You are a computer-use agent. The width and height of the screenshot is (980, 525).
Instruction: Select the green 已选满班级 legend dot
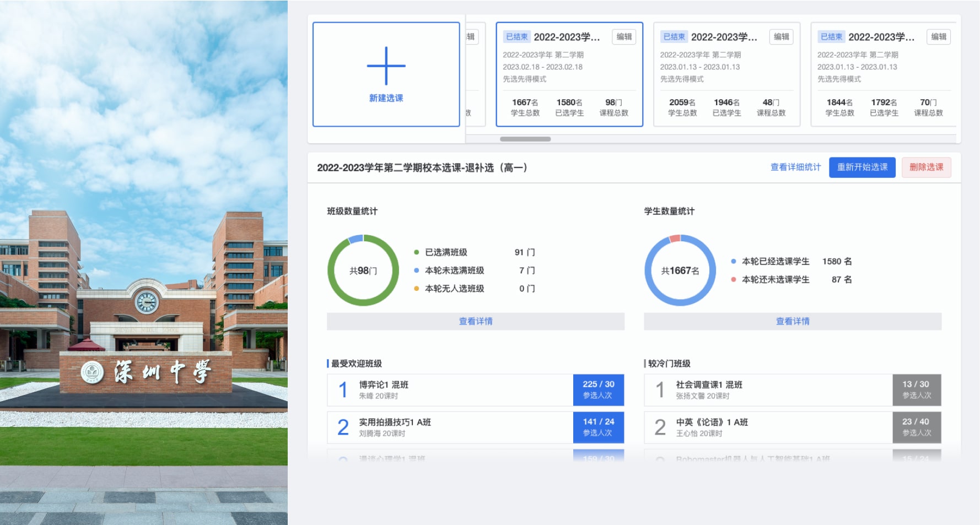tap(417, 252)
